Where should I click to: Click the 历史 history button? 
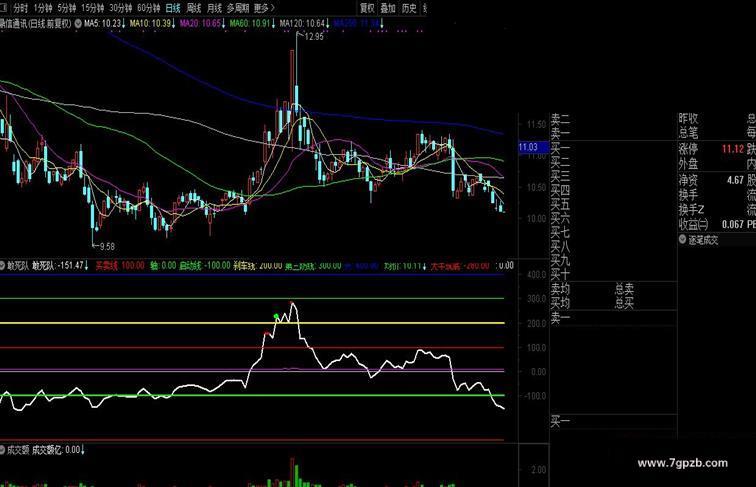click(409, 8)
